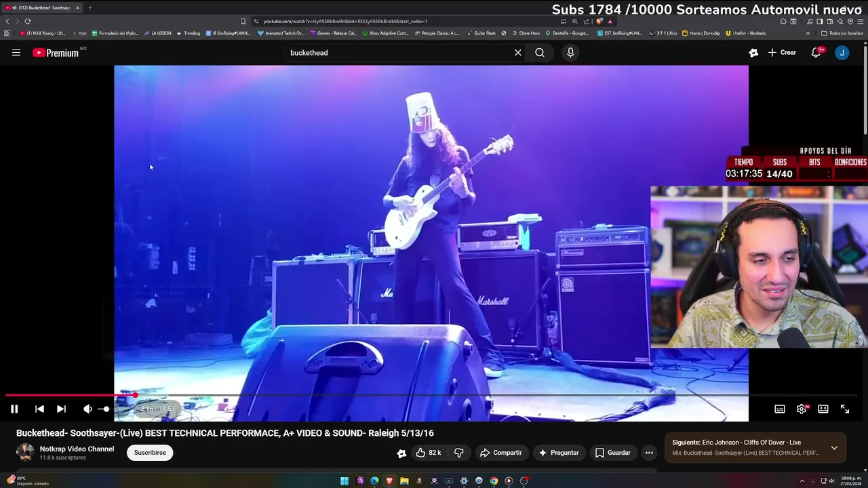
Task: Open the browser main hamburger menu
Action: pos(861,21)
